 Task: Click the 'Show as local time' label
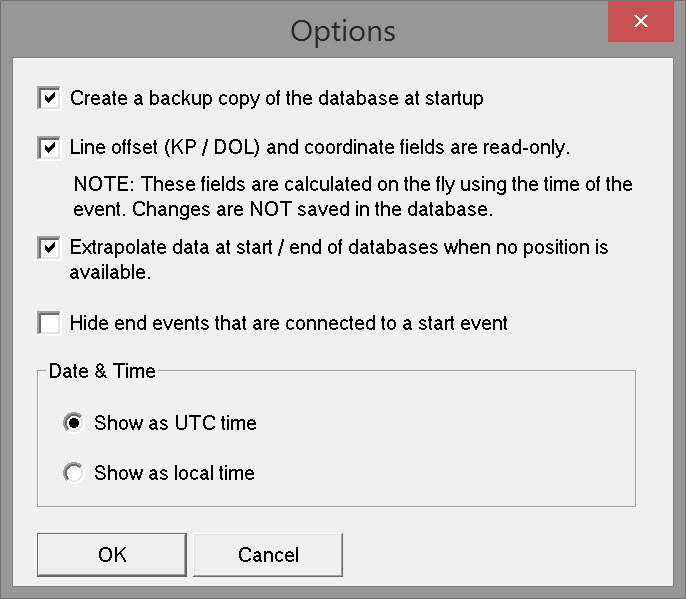click(x=174, y=473)
